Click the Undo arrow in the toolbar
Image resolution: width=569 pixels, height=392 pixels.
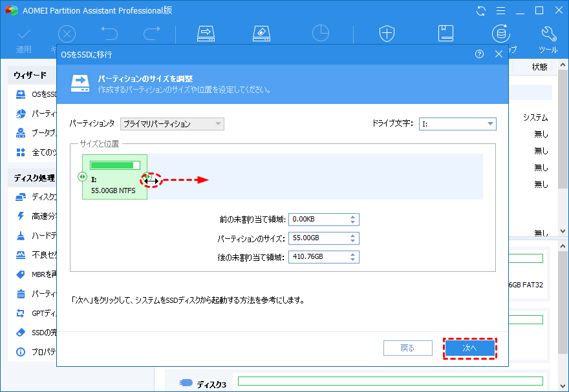coord(109,34)
